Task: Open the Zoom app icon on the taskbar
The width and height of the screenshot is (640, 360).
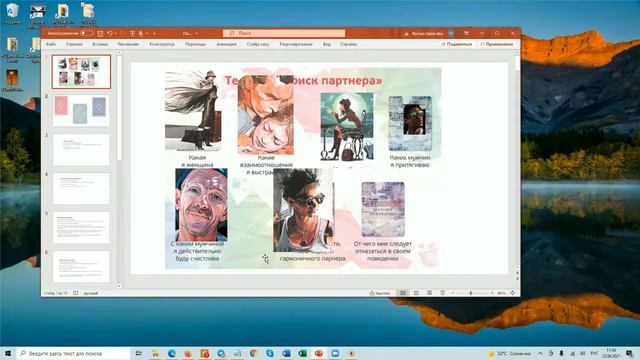Action: (335, 353)
